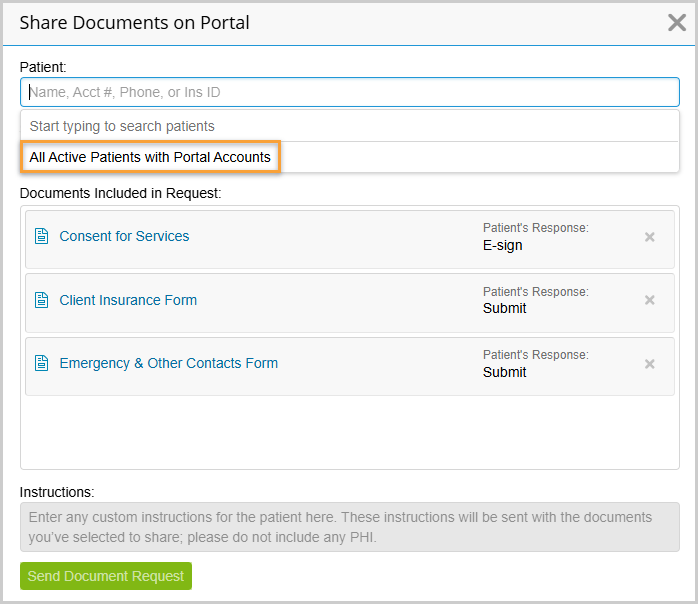The width and height of the screenshot is (698, 604).
Task: Click the 'Patient:' field label
Action: point(43,67)
